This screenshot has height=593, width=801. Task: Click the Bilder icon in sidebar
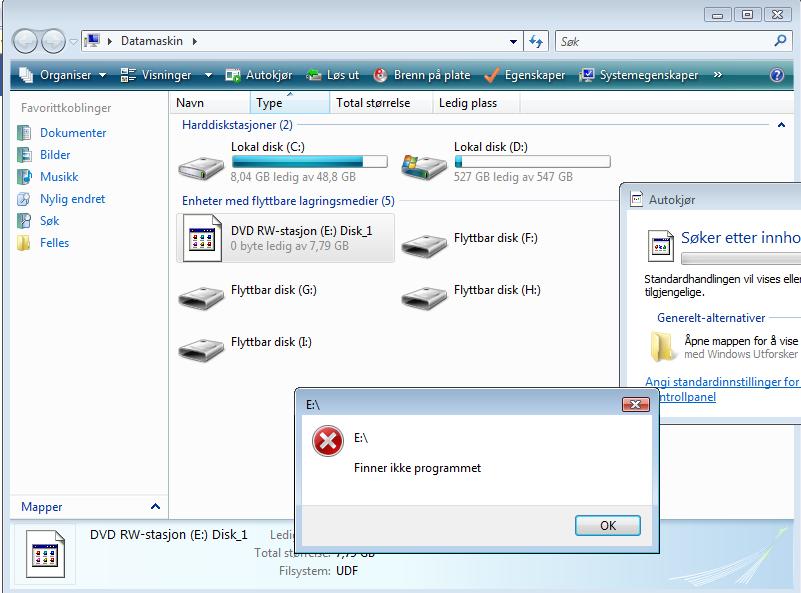(24, 155)
